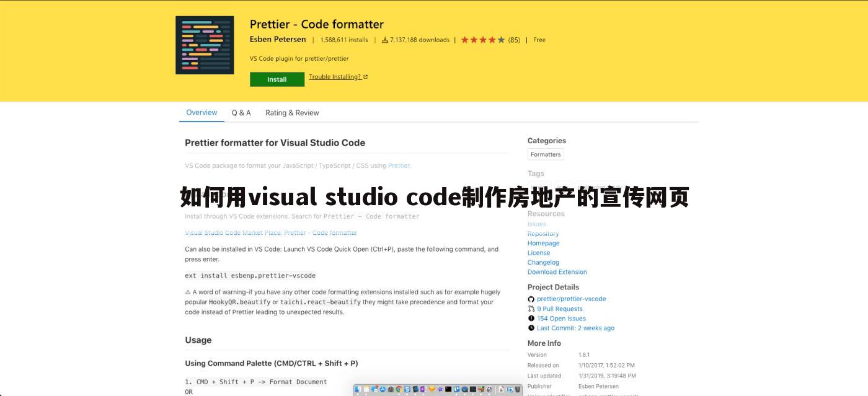
Task: Click the ext install esbenp.prettier-vscode command
Action: (250, 276)
